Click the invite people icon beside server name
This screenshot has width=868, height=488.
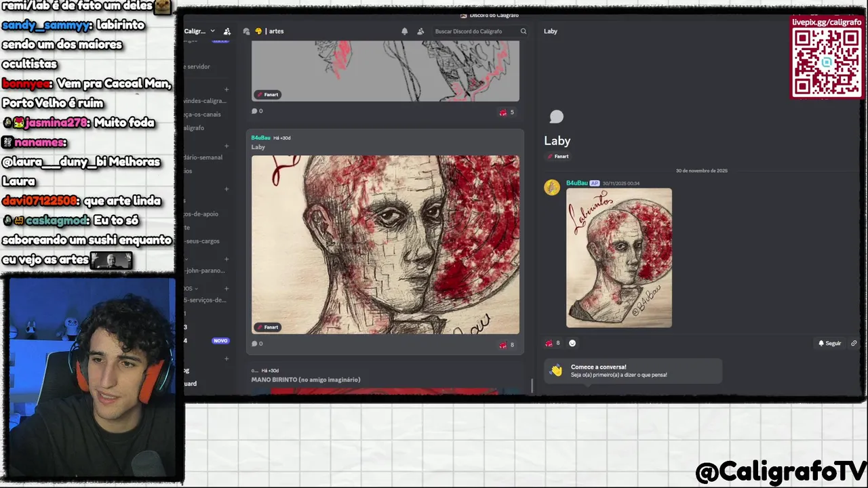[227, 31]
